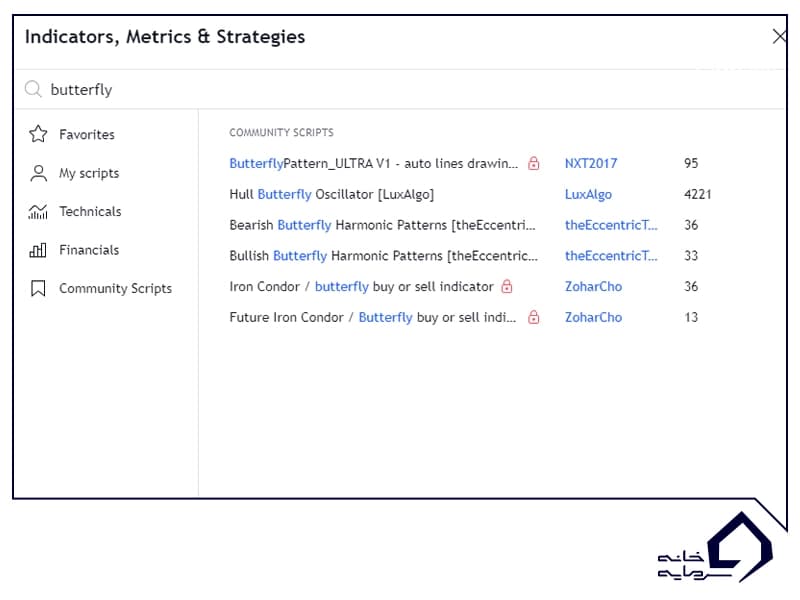
Task: Click the My scripts person icon
Action: (x=38, y=173)
